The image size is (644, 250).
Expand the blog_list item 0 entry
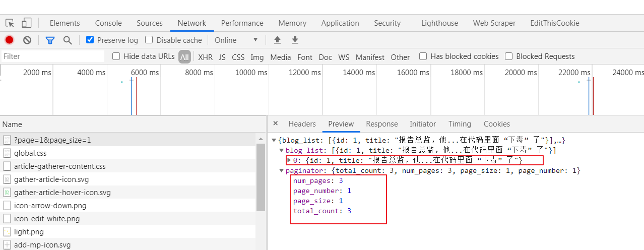tap(289, 160)
